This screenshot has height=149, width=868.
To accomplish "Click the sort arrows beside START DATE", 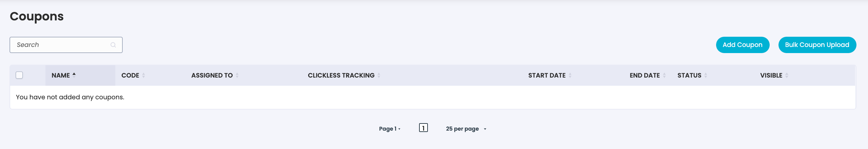I will [x=570, y=75].
